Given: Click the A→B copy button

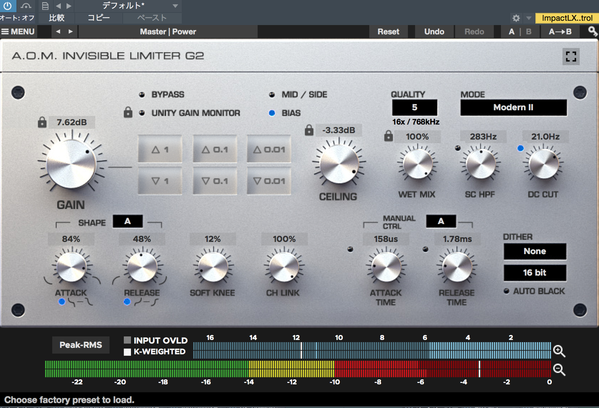Looking at the screenshot, I should (x=560, y=32).
